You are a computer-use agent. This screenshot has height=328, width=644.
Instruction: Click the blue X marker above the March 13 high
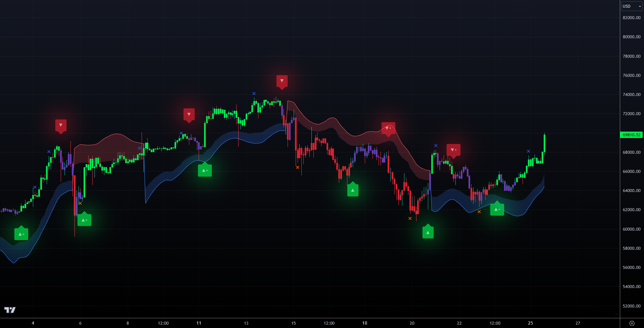coord(254,93)
